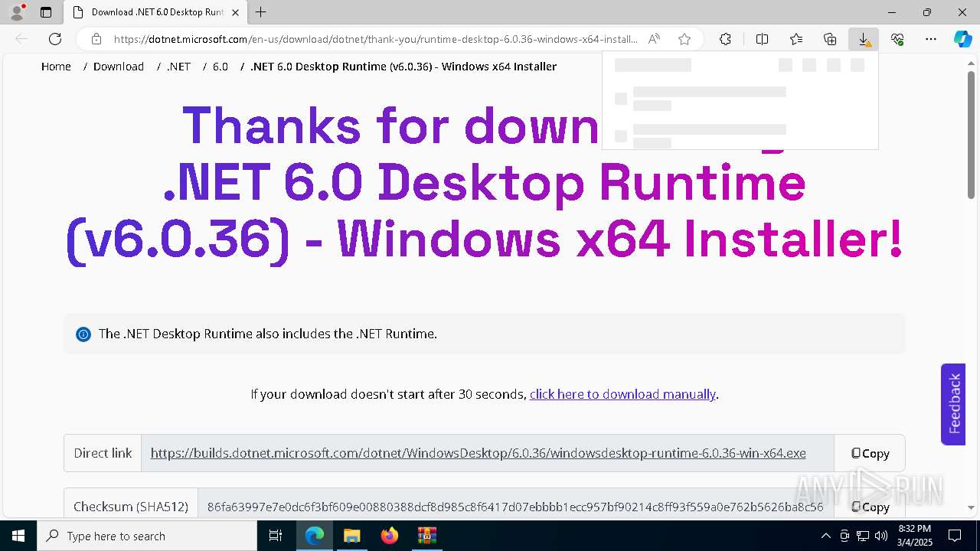This screenshot has height=551, width=980.
Task: Go to 6.0 breadcrumb
Action: (x=220, y=67)
